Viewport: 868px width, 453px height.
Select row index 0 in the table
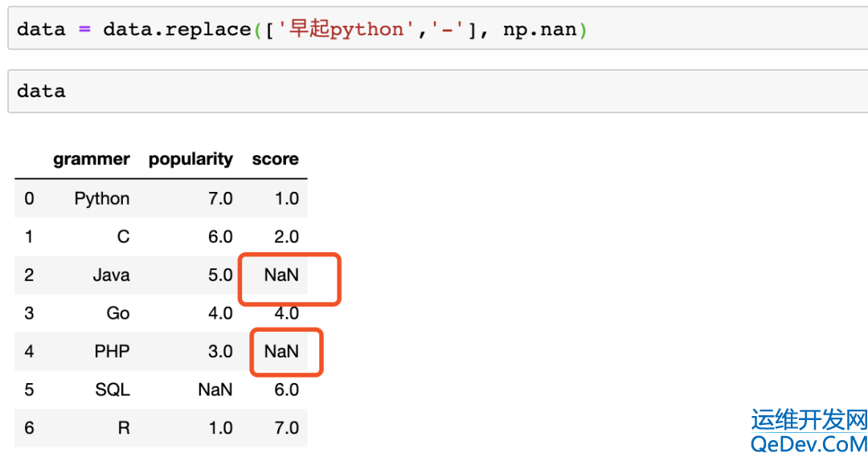click(30, 198)
